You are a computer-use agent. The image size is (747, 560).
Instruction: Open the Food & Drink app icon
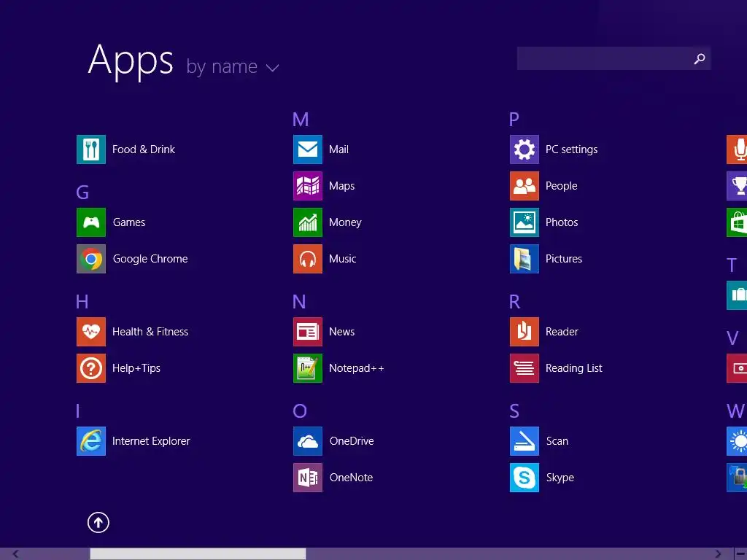tap(91, 149)
